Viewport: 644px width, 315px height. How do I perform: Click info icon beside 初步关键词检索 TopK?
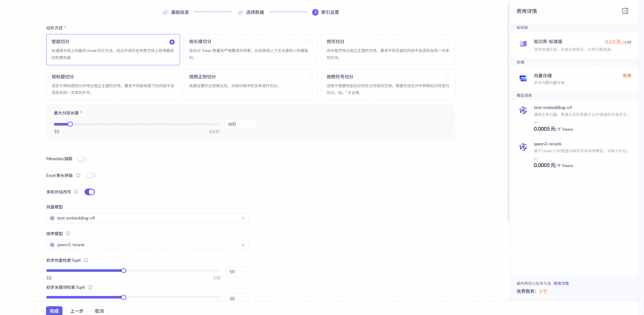(90, 287)
